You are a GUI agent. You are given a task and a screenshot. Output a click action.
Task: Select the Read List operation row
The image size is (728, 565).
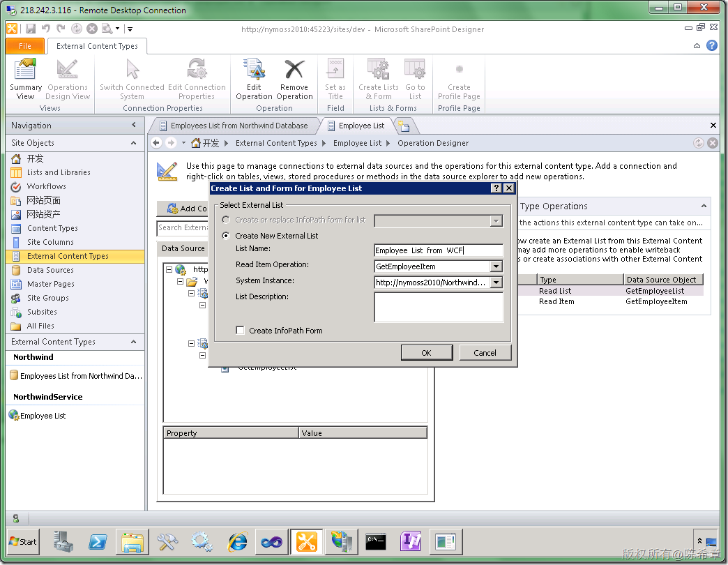(611, 291)
